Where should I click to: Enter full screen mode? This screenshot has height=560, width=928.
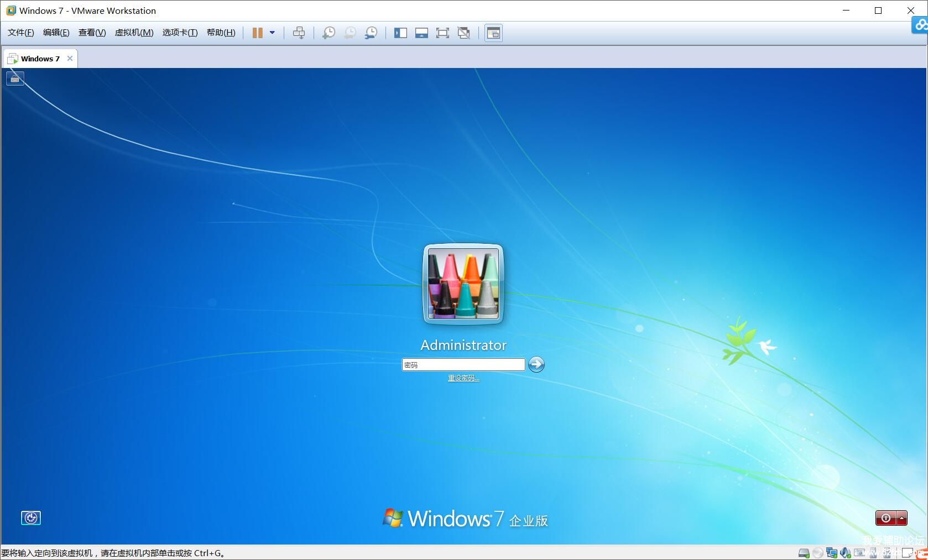442,33
